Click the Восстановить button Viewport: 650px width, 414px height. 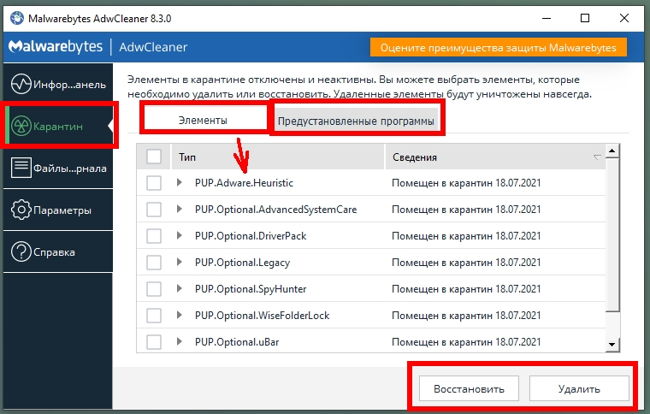click(x=469, y=389)
